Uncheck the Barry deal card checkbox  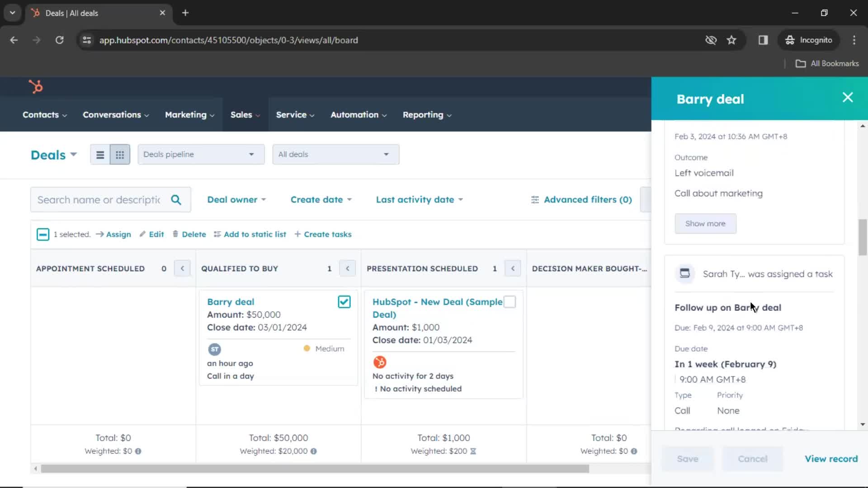click(x=344, y=302)
